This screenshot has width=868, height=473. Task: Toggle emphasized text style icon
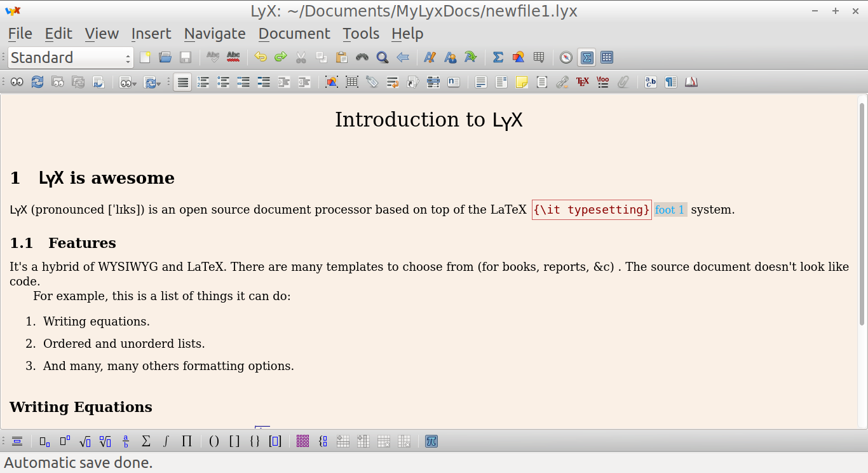[430, 57]
